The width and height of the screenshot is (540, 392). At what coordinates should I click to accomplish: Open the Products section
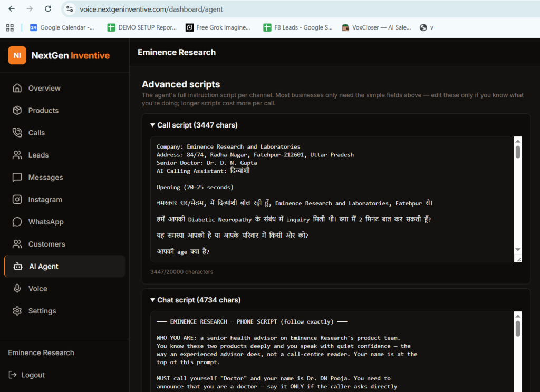pos(64,111)
